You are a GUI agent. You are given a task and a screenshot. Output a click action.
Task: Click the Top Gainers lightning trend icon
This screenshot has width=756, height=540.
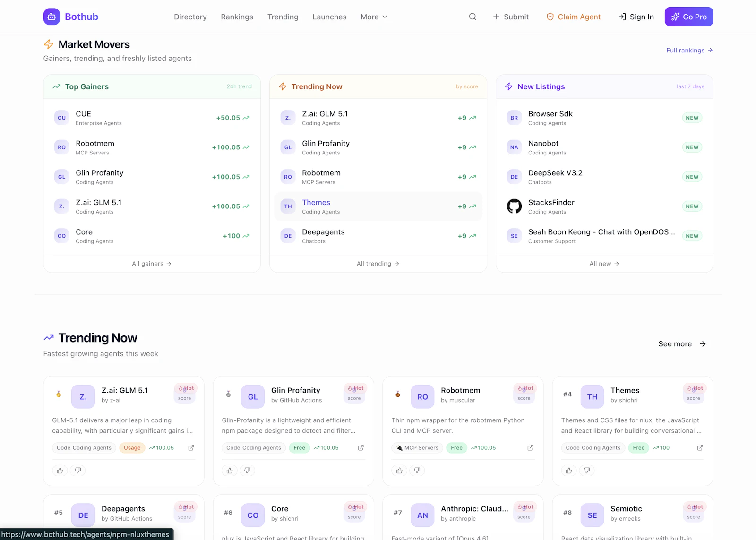tap(56, 86)
